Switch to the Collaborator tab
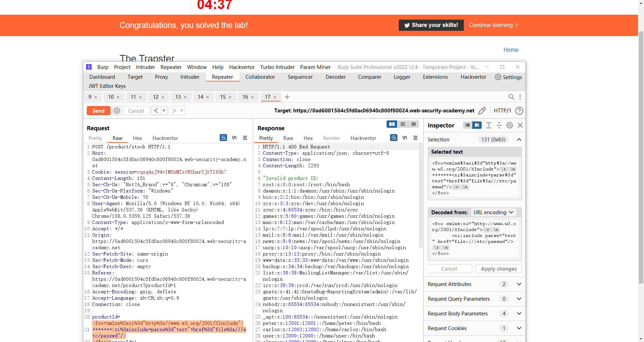This screenshot has height=342, width=644. (x=260, y=77)
